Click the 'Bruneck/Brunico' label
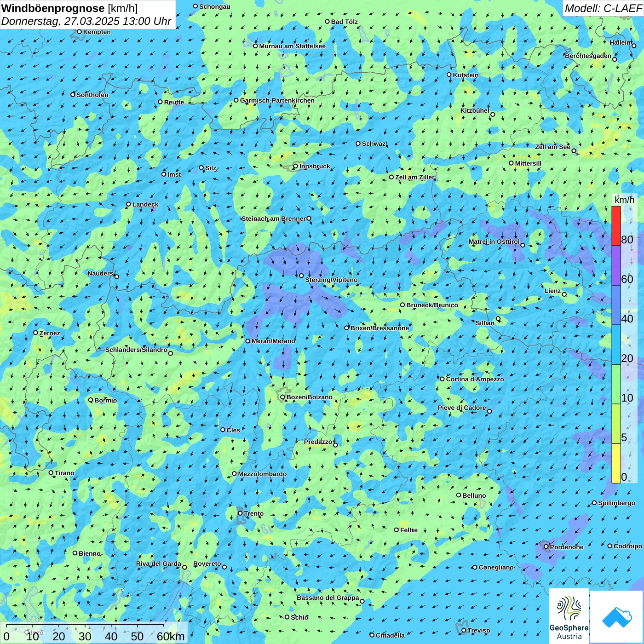 tap(432, 305)
